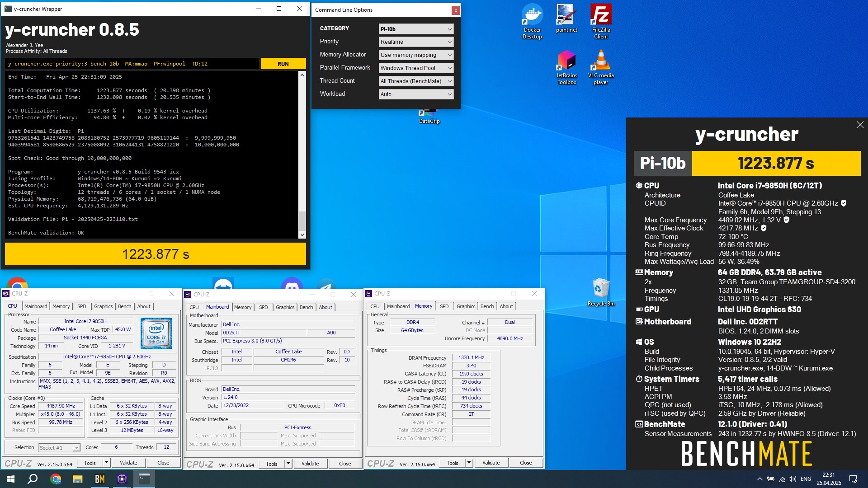This screenshot has width=868, height=488.
Task: Open the Memory Allocator dropdown
Action: point(416,55)
